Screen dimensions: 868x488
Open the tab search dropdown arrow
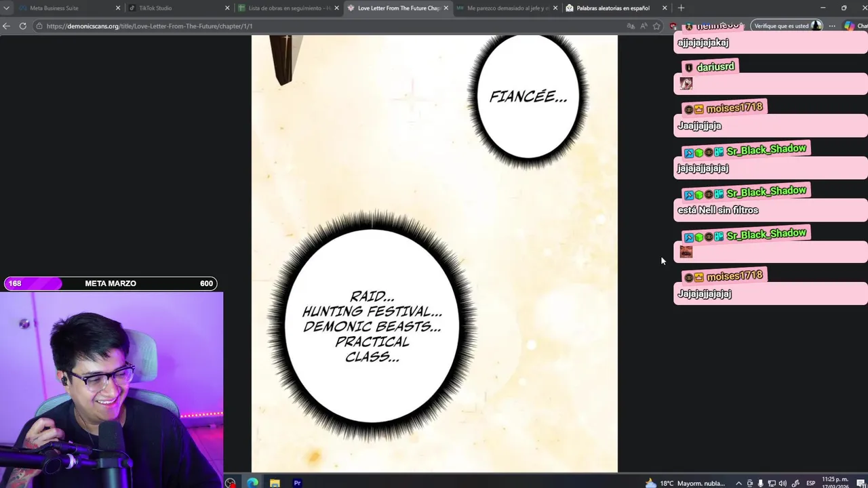coord(6,8)
